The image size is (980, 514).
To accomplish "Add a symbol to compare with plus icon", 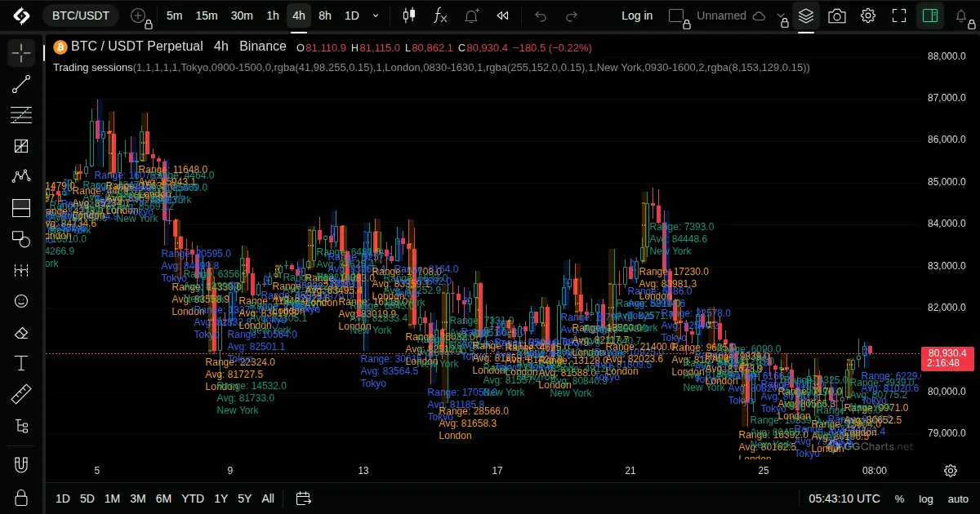I will coord(139,16).
